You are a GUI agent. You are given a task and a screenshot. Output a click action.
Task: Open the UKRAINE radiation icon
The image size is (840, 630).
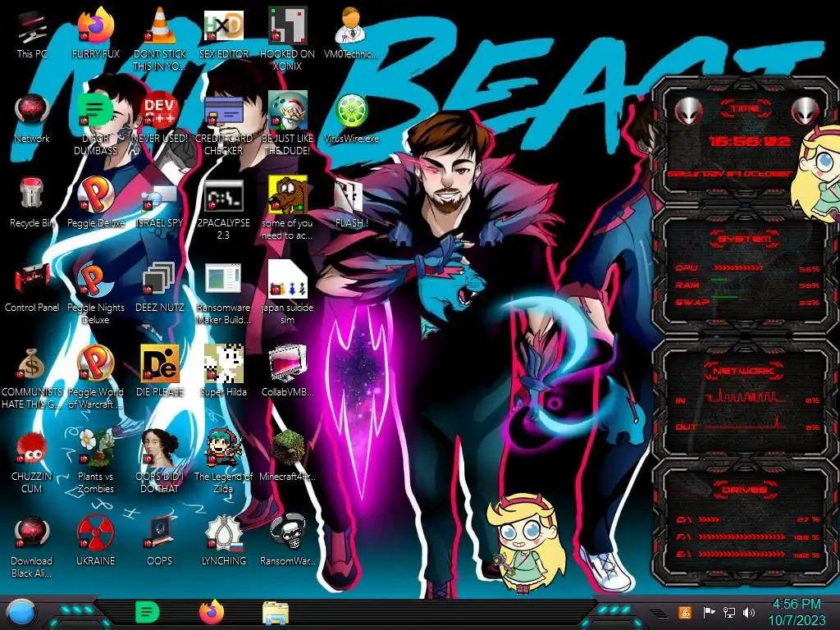(95, 532)
